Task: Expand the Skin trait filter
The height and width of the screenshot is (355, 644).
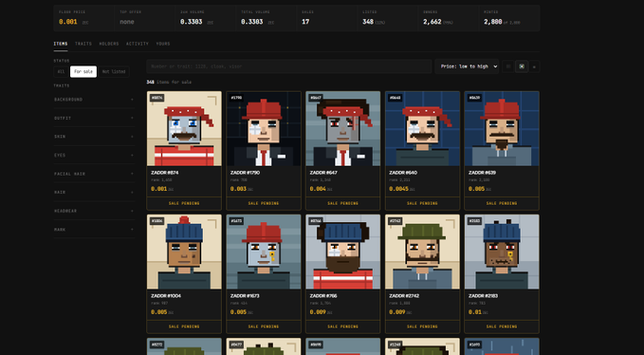Action: point(94,137)
